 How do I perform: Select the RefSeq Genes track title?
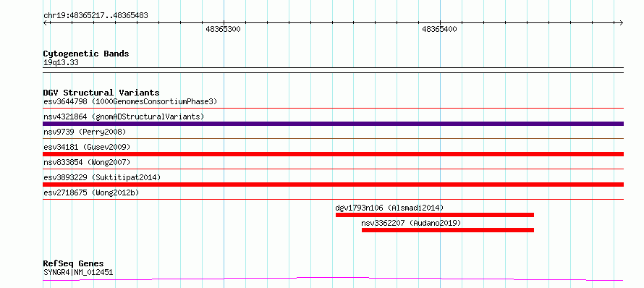73,263
